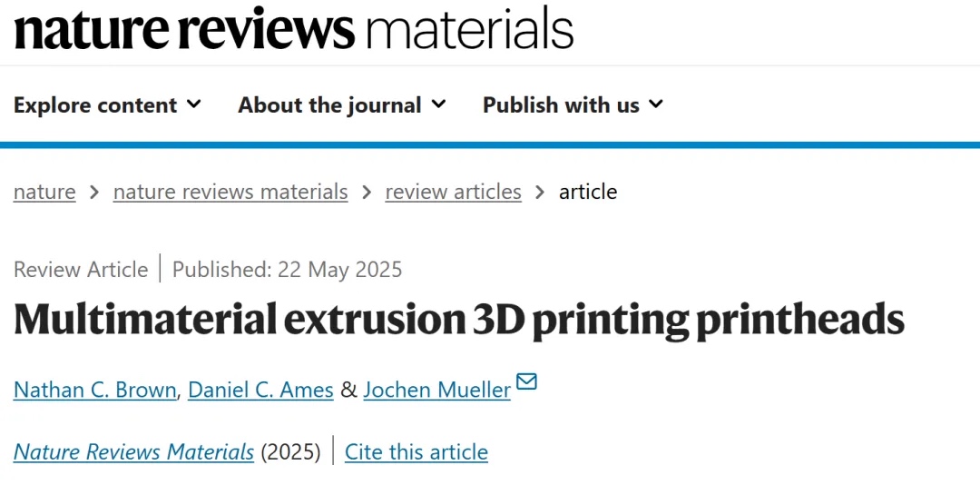
Task: Open the Explore content menu label
Action: coord(95,105)
